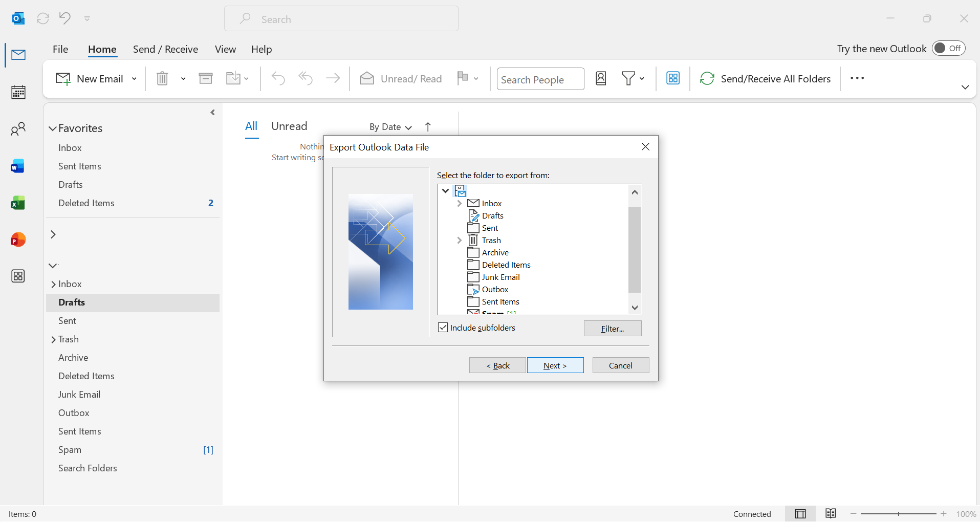Expand Trash in dialog folder tree
This screenshot has height=522, width=980.
(x=459, y=241)
